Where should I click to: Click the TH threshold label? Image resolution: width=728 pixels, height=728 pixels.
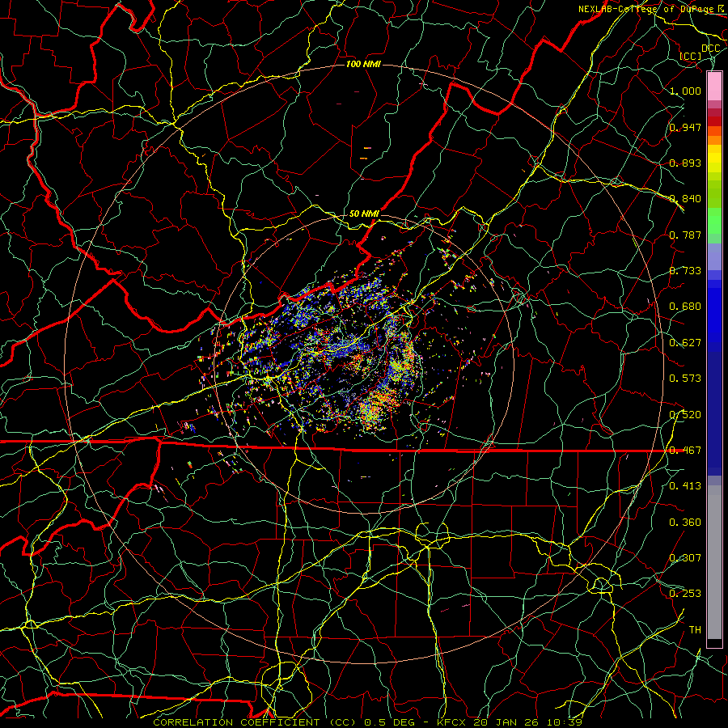pos(695,630)
